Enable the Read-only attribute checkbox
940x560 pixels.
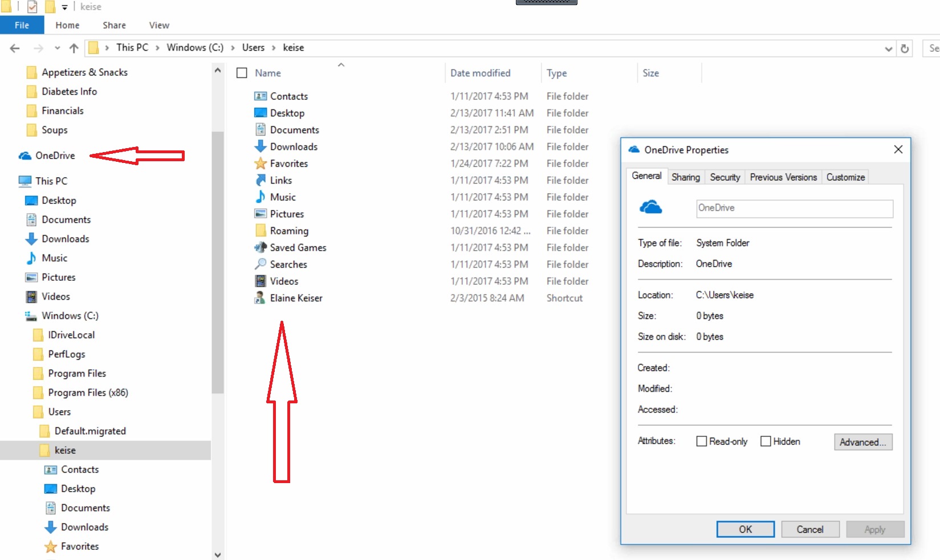pos(702,442)
